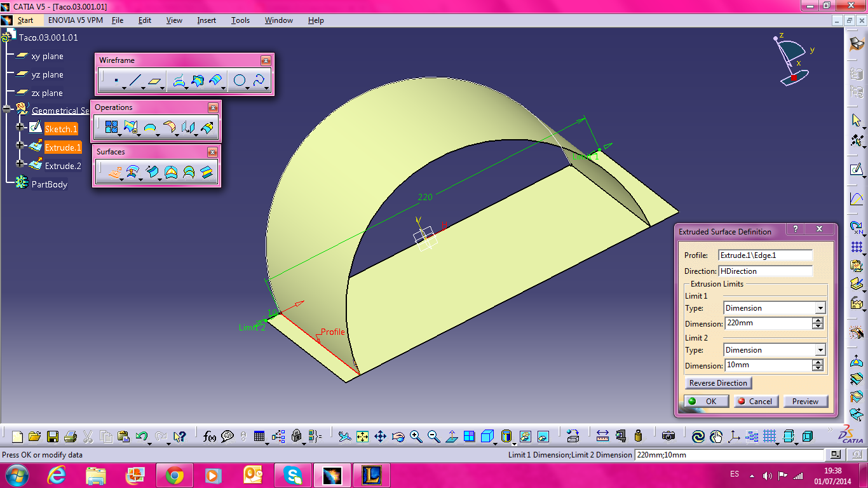Click the Preview button in the dialog
This screenshot has height=488, width=868.
pos(805,401)
